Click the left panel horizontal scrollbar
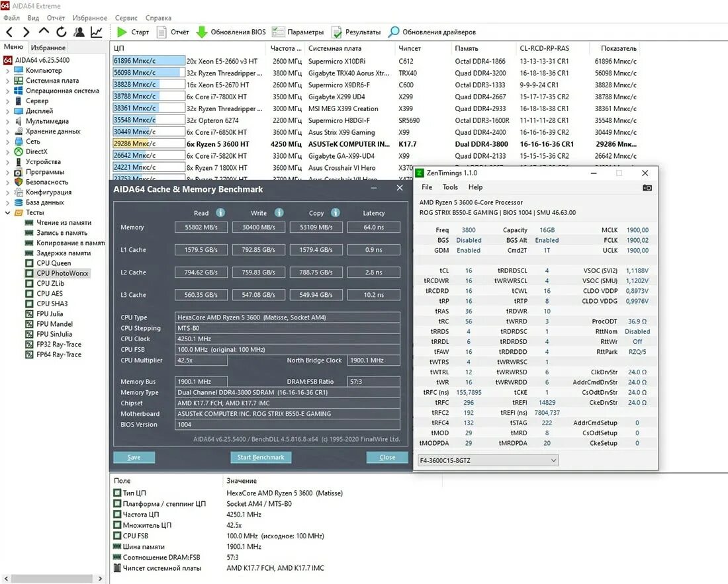Screen dimensions: 728x584 [x=52, y=579]
